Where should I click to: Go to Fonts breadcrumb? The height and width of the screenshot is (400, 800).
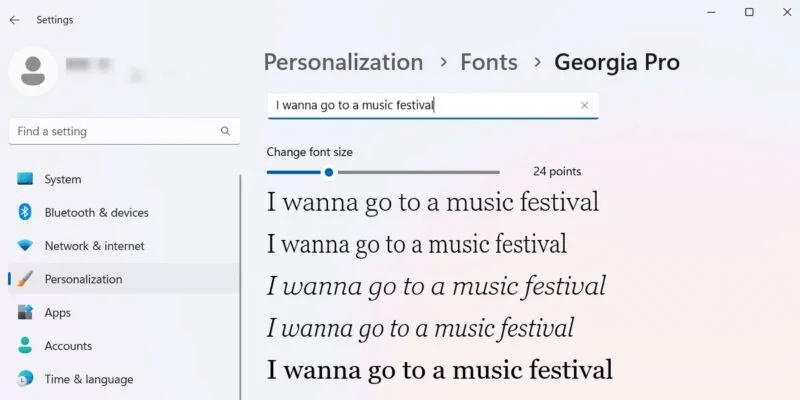click(x=489, y=62)
